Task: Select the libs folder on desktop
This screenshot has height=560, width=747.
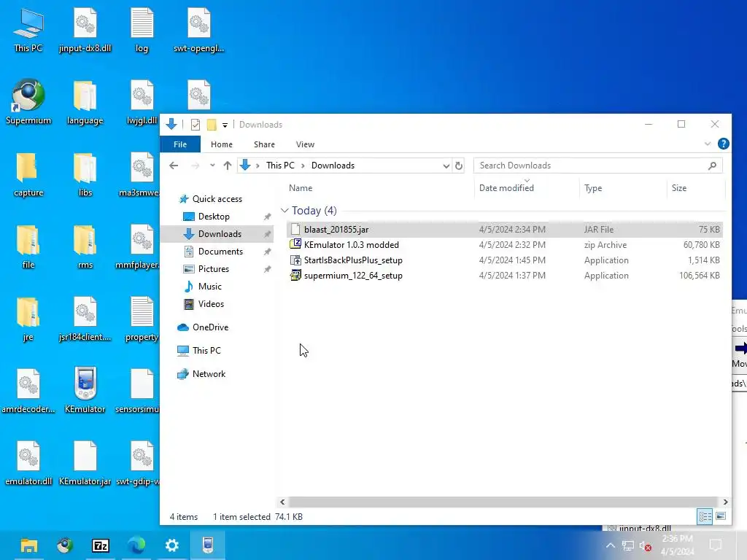Action: pyautogui.click(x=85, y=174)
